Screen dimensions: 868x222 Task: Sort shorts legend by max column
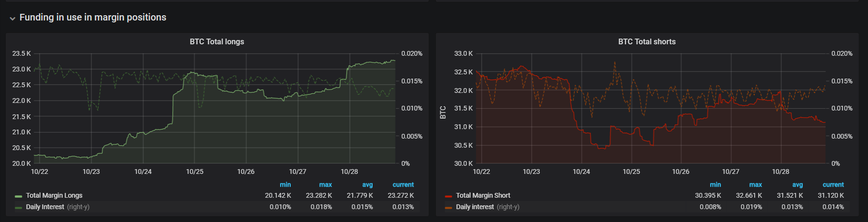pos(756,184)
